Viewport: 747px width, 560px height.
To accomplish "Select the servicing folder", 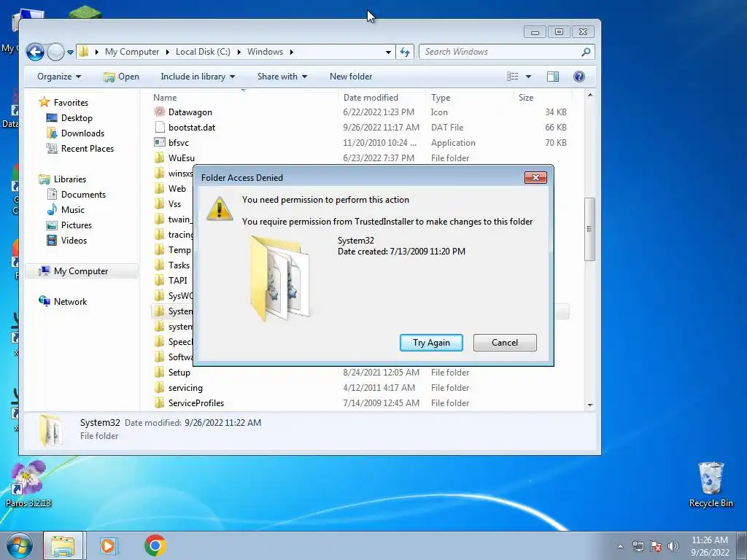I will click(185, 388).
